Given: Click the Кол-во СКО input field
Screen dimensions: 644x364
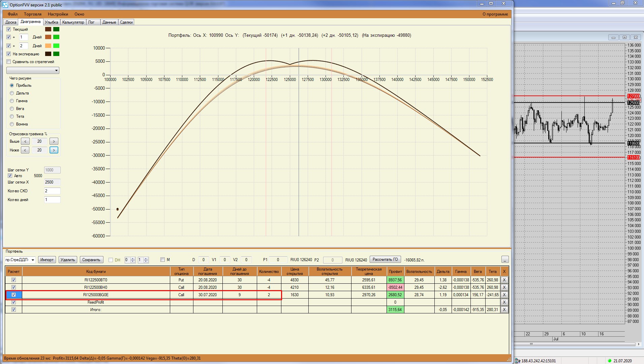Looking at the screenshot, I should (52, 191).
